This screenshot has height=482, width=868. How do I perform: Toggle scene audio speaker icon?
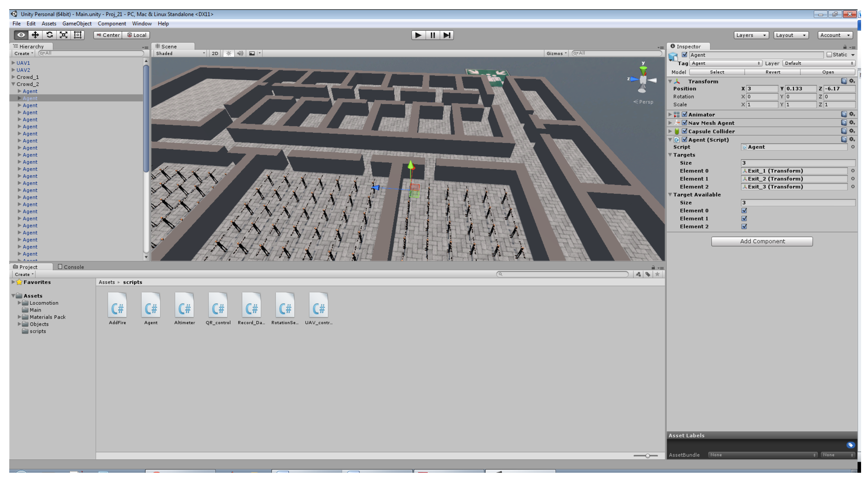pyautogui.click(x=240, y=53)
